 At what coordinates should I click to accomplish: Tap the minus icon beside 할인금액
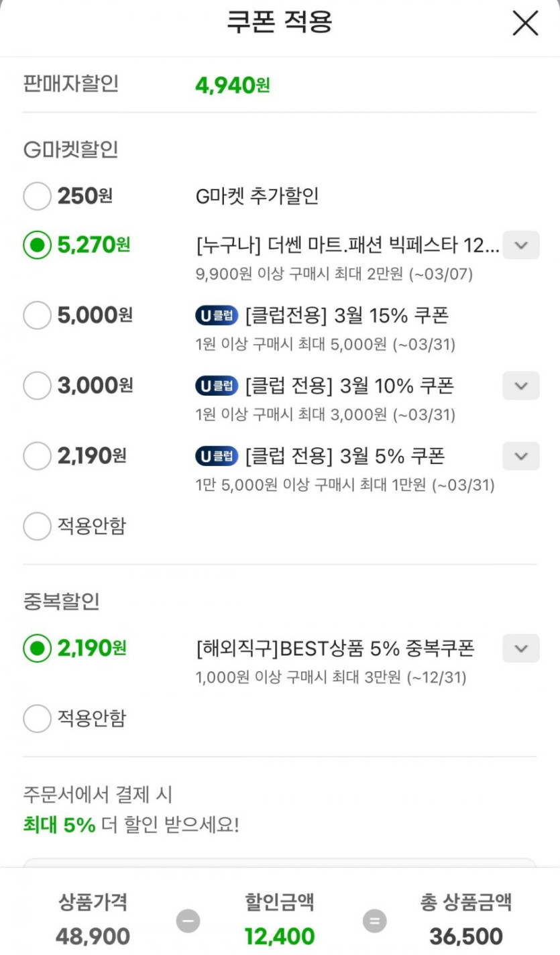click(x=188, y=920)
